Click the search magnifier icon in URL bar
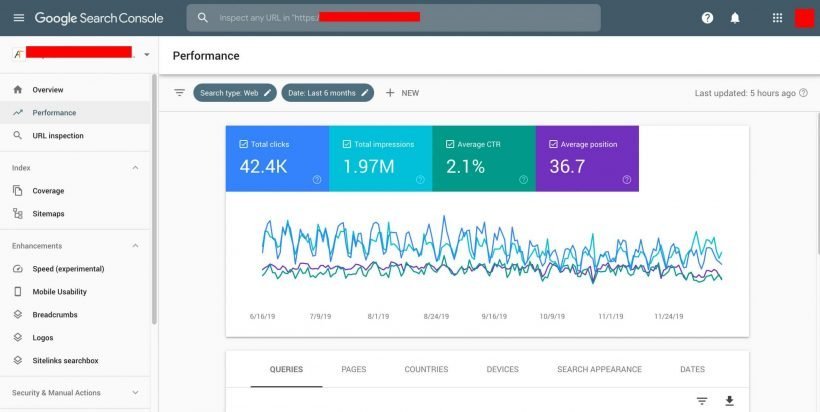 [x=203, y=18]
